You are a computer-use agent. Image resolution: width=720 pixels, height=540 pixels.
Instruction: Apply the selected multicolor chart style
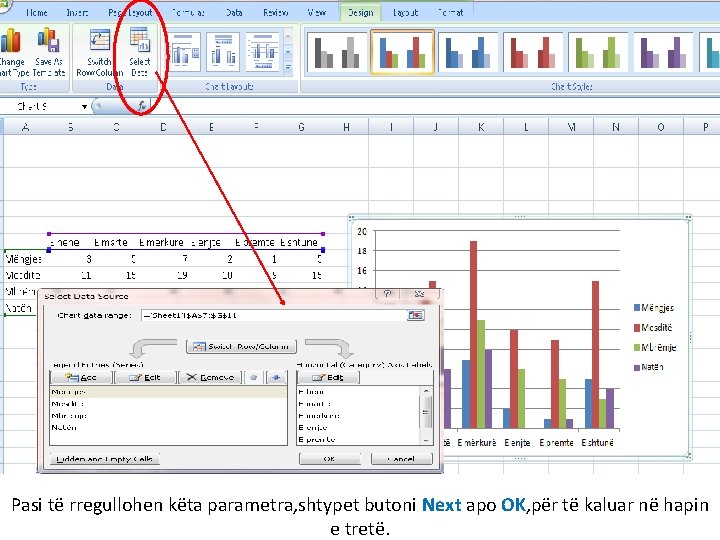(402, 52)
